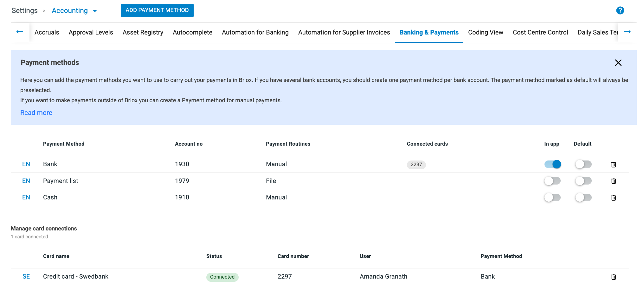Open the help question mark icon
This screenshot has width=644, height=308.
pos(620,10)
